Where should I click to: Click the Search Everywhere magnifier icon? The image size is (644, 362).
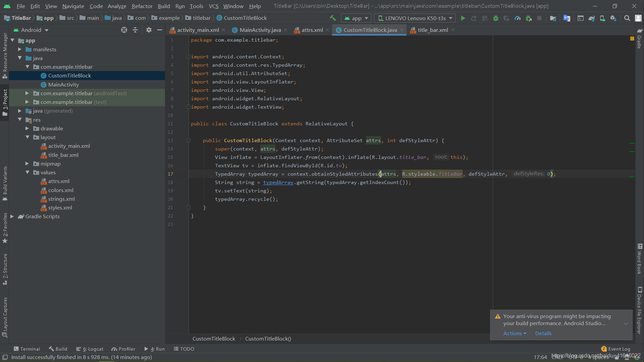[x=627, y=18]
